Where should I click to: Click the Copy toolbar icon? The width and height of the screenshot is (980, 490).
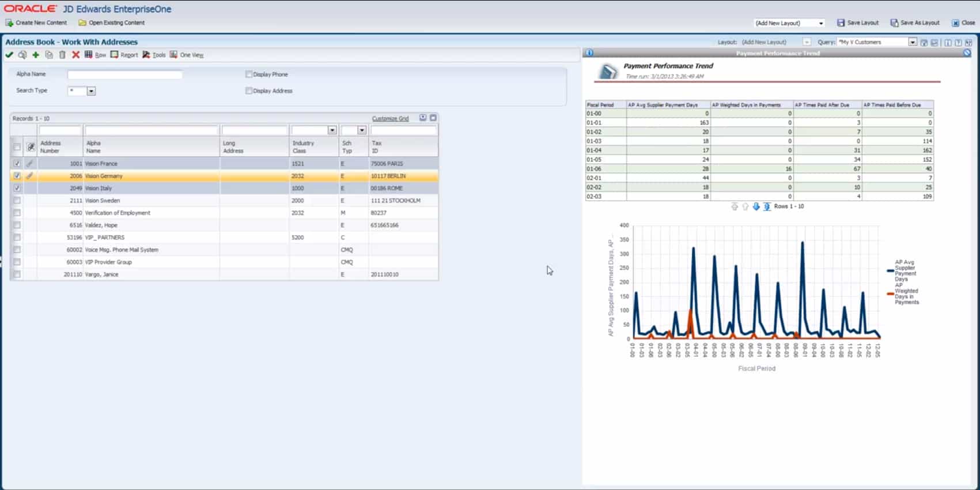[49, 55]
